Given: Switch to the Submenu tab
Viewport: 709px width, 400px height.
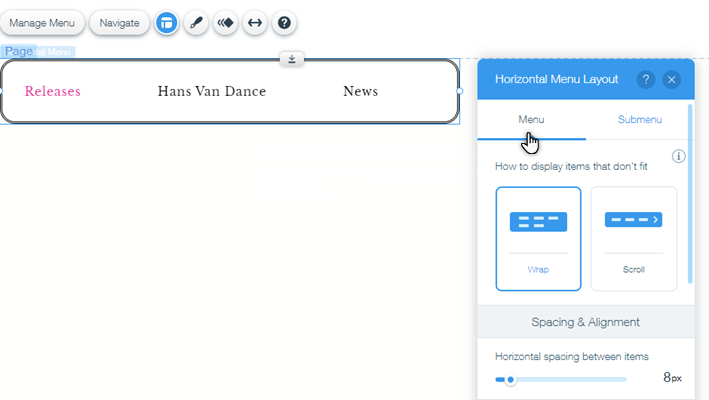Looking at the screenshot, I should pos(639,120).
